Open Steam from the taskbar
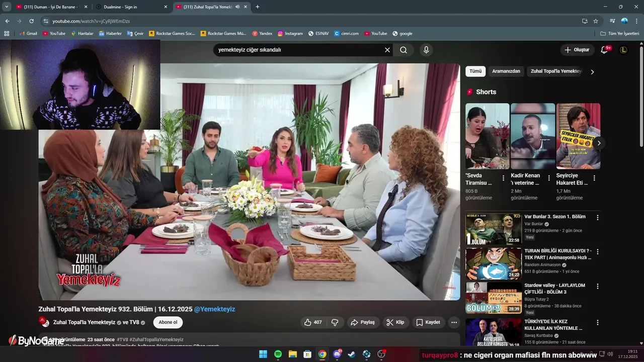Image resolution: width=644 pixels, height=362 pixels. click(352, 354)
